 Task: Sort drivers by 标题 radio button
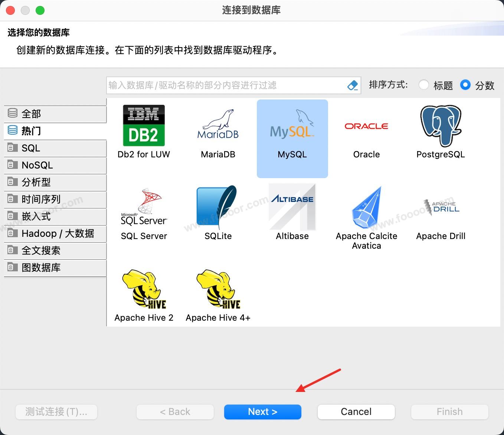[424, 85]
